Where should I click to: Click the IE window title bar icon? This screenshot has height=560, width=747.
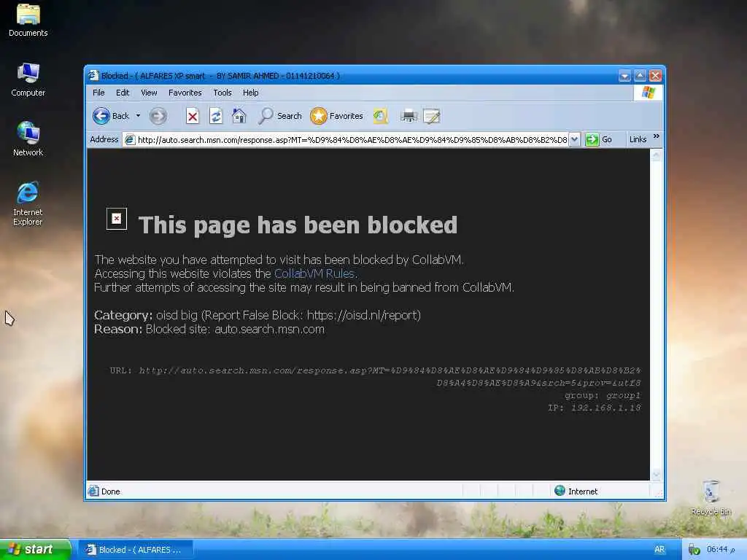93,75
